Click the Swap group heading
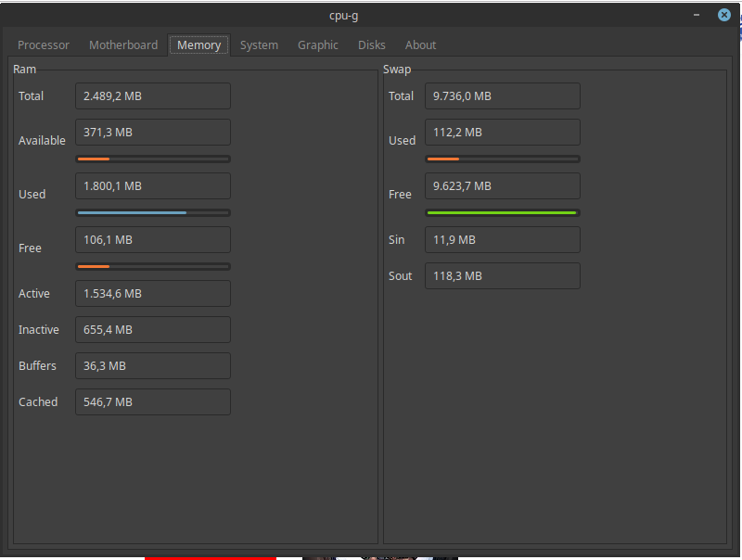Screen dimensions: 742x560 pos(397,70)
